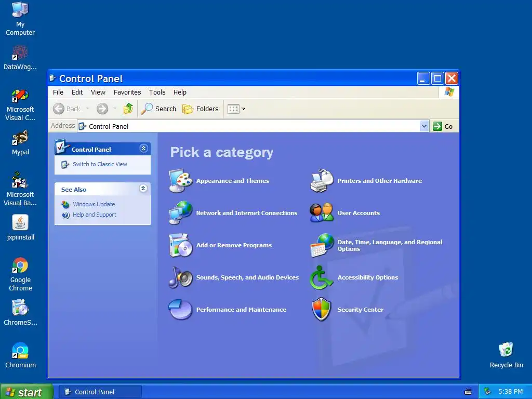Viewport: 532px width, 399px height.
Task: Open the Accessibility Options wheelchair icon
Action: (x=321, y=277)
